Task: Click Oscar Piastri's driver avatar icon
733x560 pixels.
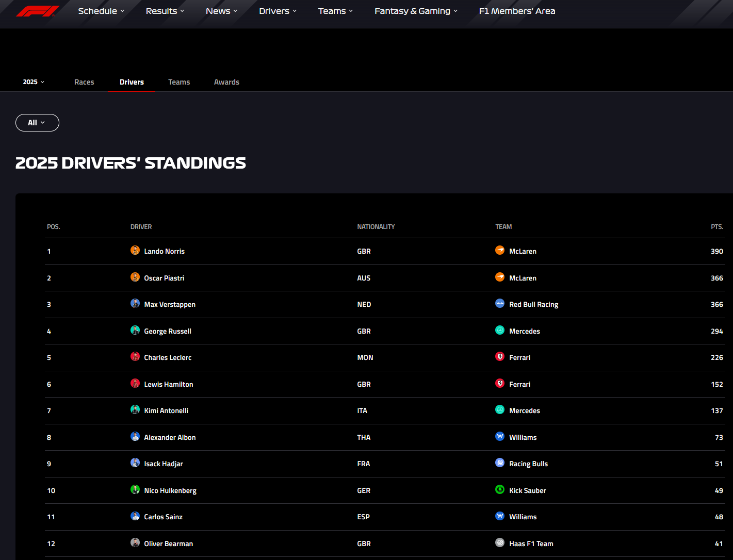Action: (135, 277)
